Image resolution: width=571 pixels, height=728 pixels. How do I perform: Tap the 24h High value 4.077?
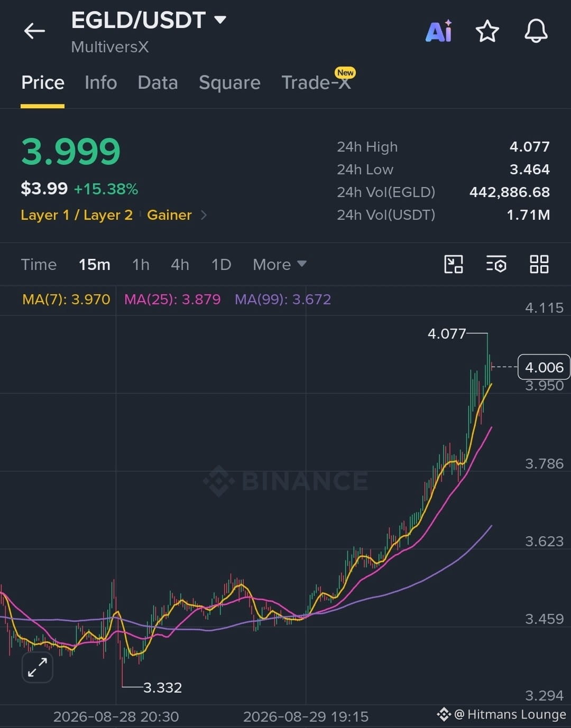tap(529, 147)
